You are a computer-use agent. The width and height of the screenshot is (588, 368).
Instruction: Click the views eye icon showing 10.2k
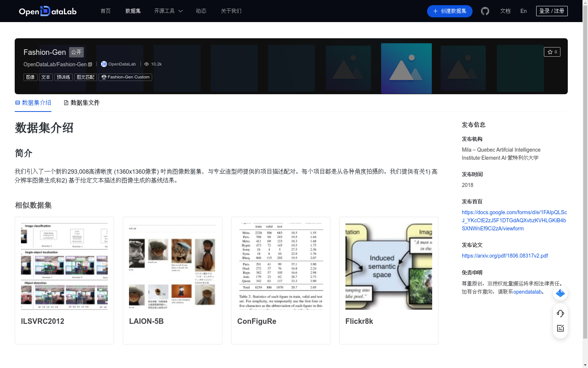pos(147,64)
